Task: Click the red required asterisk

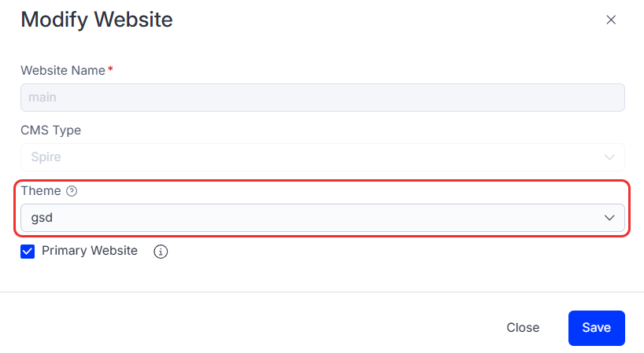Action: [x=110, y=69]
